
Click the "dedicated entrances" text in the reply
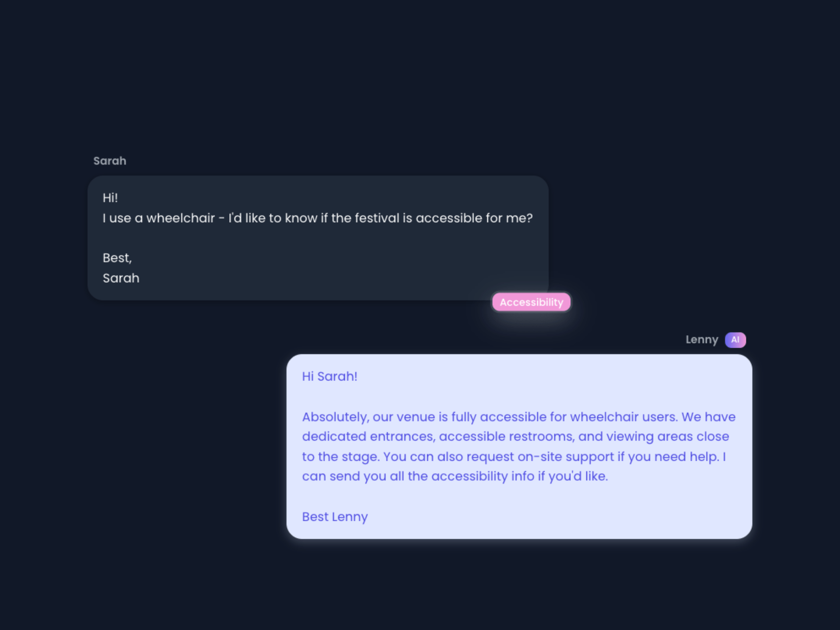[x=367, y=436]
